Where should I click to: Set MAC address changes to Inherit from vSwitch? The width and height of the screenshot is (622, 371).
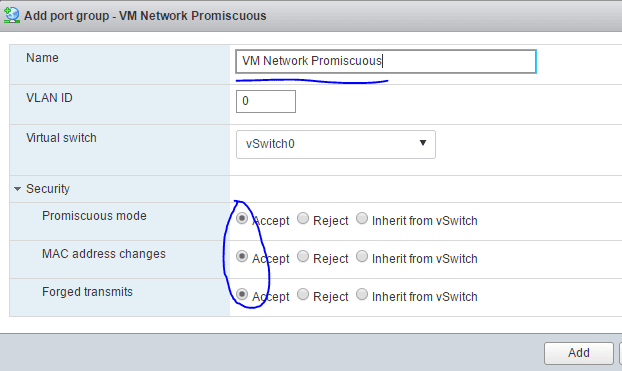[362, 256]
